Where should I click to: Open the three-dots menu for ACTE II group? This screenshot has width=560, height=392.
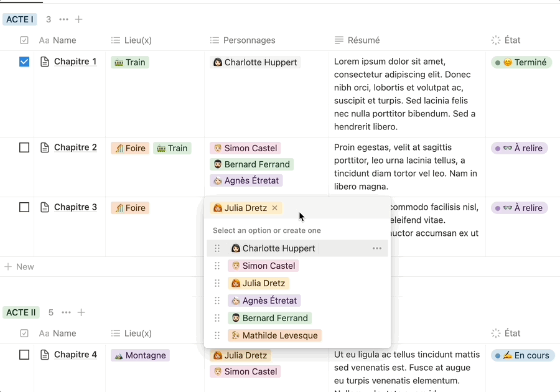[66, 312]
